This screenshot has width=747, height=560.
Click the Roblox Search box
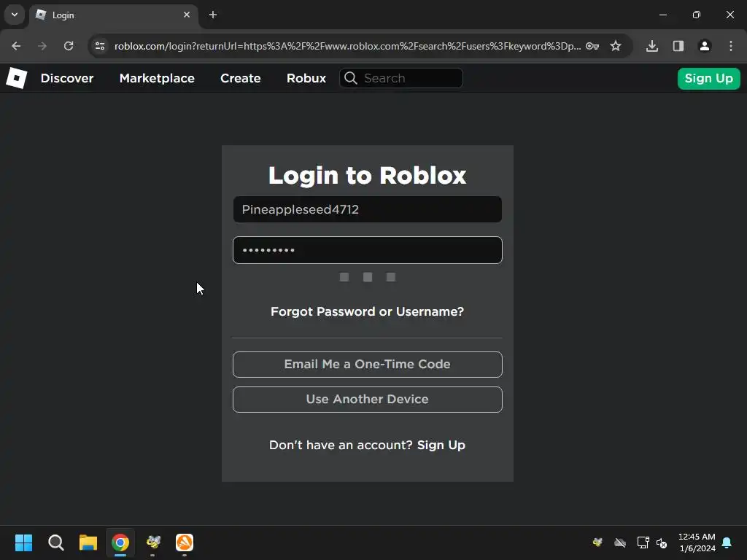(400, 78)
